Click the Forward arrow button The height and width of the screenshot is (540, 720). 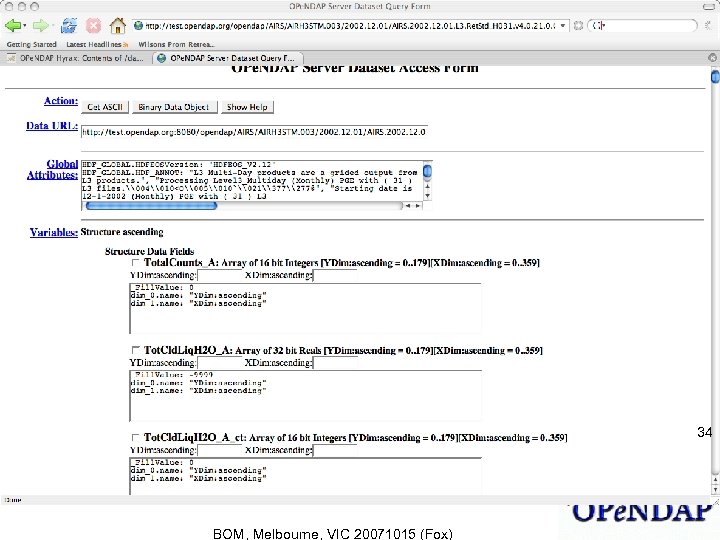(x=40, y=25)
